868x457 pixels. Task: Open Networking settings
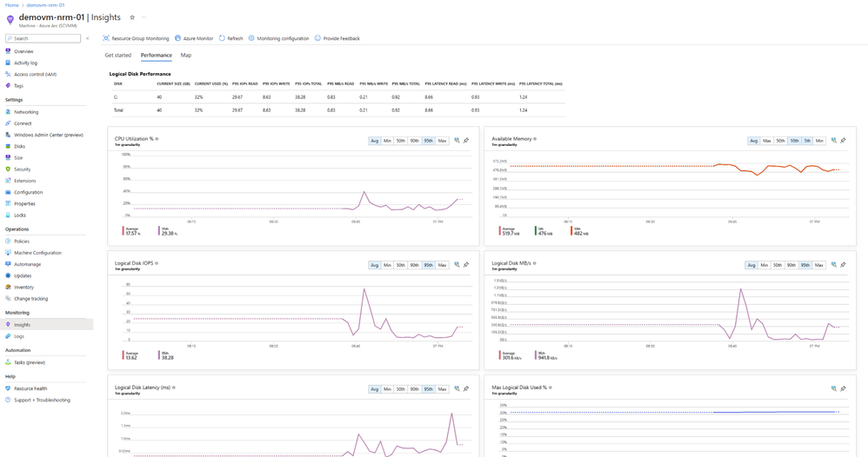click(x=26, y=112)
